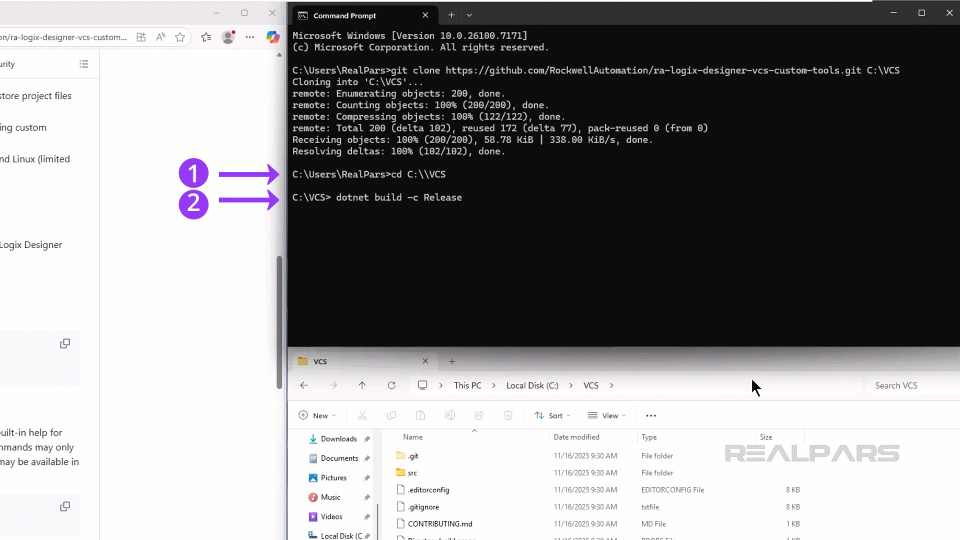Sort files by Size column header
This screenshot has height=540, width=960.
tap(766, 437)
